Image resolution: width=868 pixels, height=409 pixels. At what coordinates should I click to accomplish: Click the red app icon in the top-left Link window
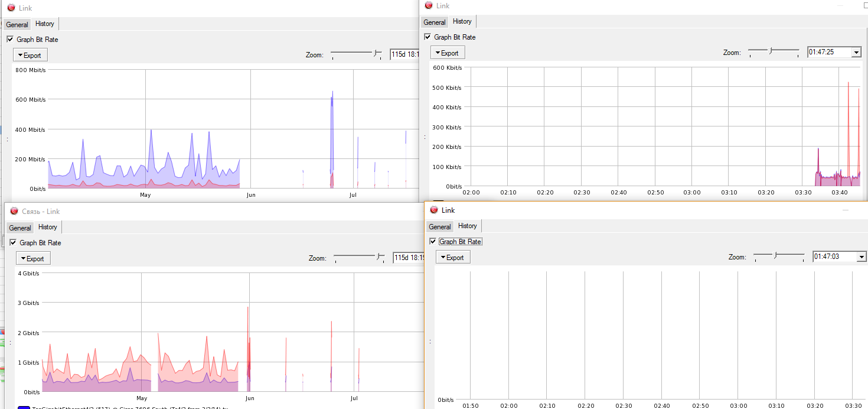(11, 8)
